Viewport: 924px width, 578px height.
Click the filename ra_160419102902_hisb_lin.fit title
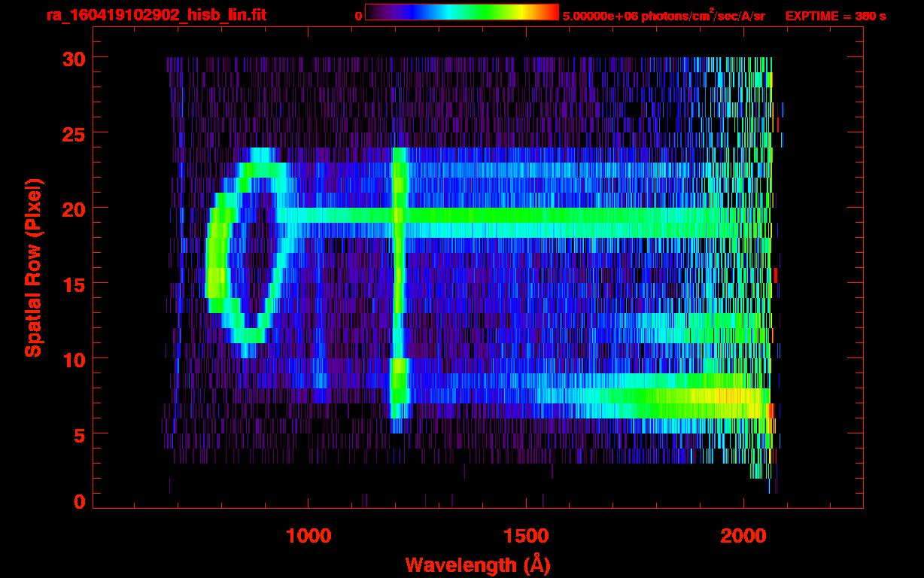point(156,15)
